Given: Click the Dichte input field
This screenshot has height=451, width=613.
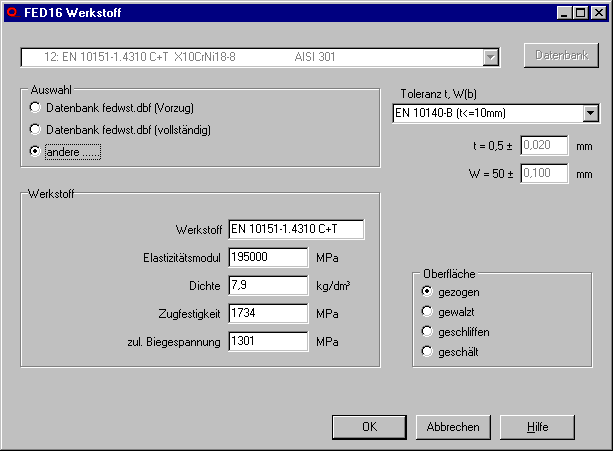Looking at the screenshot, I should click(267, 285).
